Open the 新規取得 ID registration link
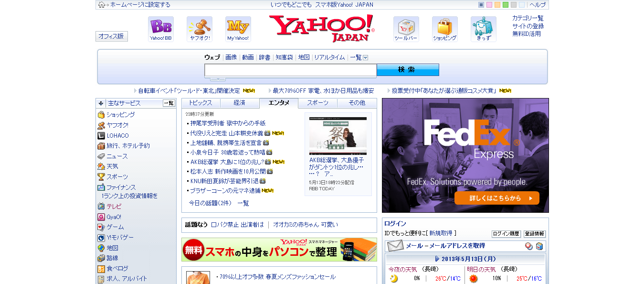644x284 pixels. [x=441, y=233]
